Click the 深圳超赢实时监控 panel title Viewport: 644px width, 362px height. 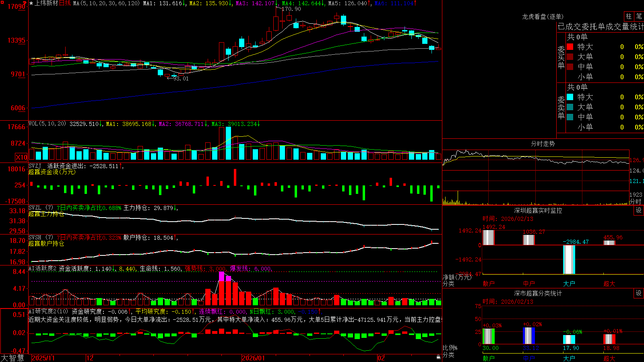click(x=538, y=210)
